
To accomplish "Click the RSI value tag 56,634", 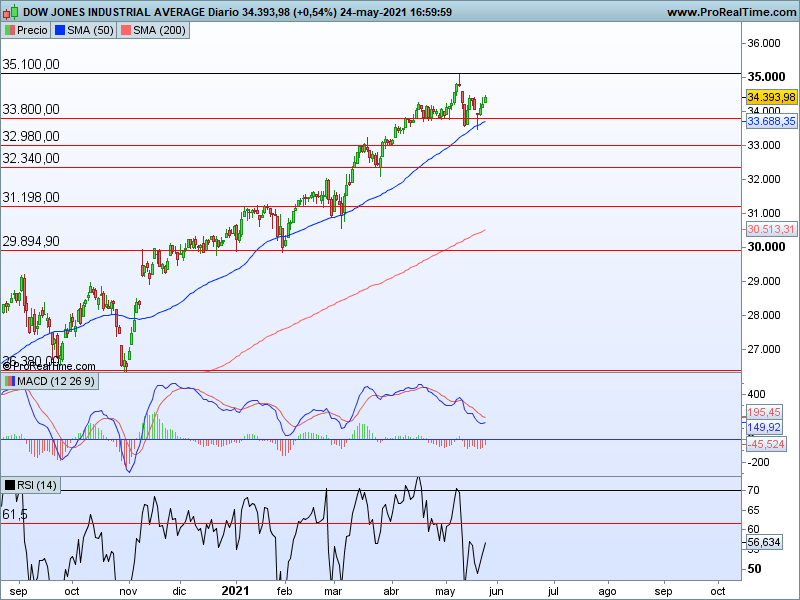I will pyautogui.click(x=764, y=542).
